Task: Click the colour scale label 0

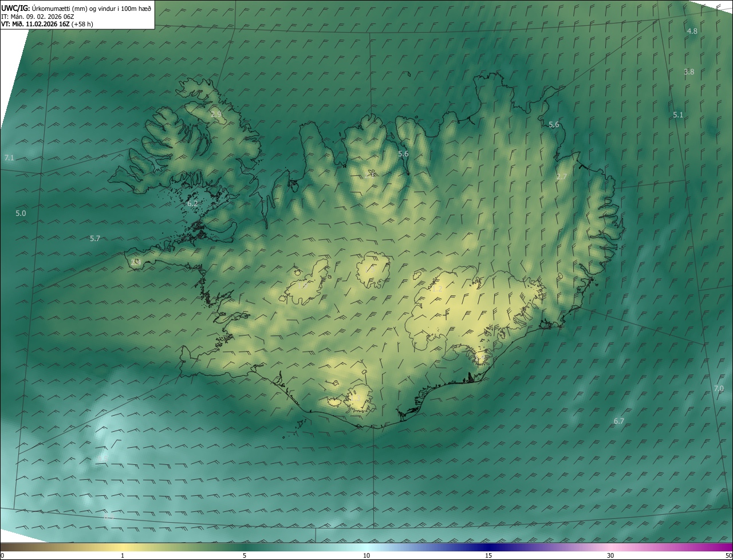Action: [2, 555]
